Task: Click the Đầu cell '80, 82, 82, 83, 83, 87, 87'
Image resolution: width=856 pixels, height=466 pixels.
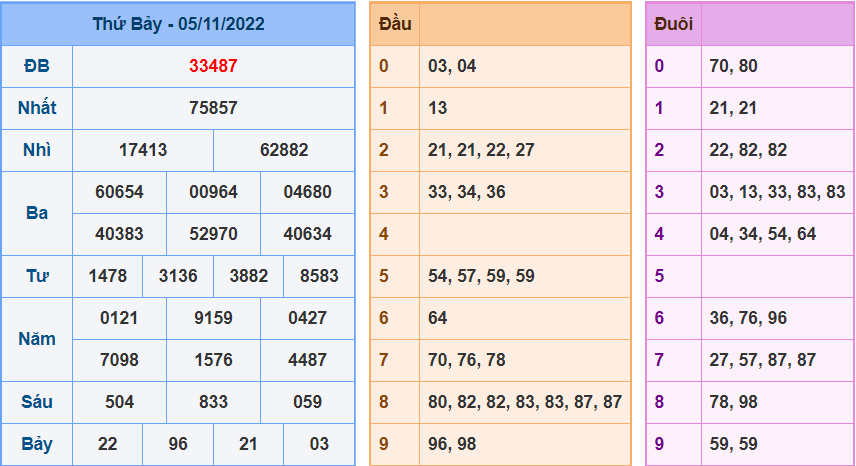Action: pyautogui.click(x=525, y=402)
